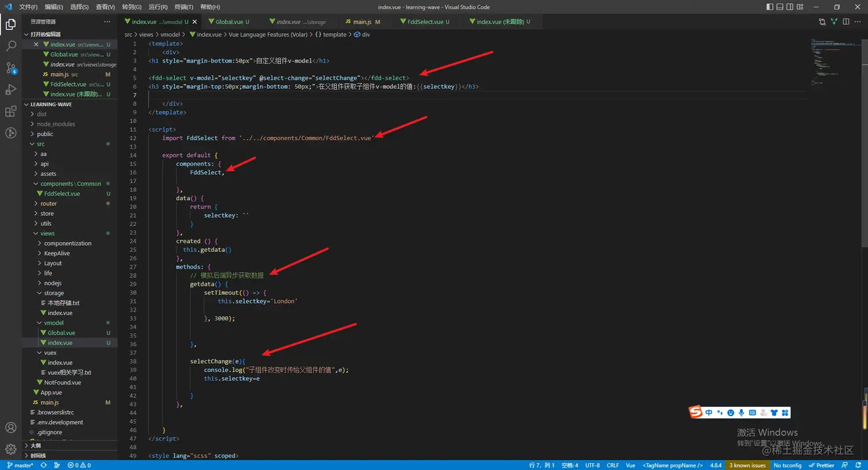Toggle the bottom panel visibility
Image resolution: width=868 pixels, height=470 pixels.
click(780, 7)
